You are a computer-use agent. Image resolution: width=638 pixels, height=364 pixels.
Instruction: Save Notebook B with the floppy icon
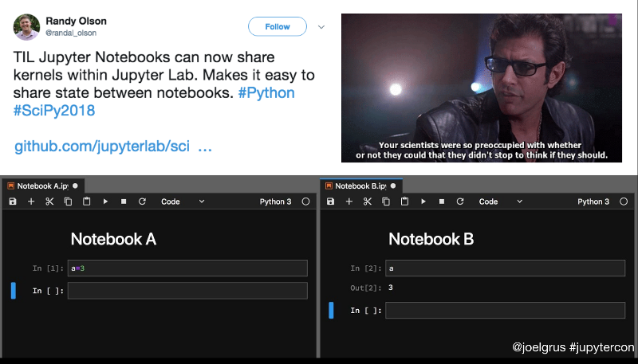tap(330, 202)
